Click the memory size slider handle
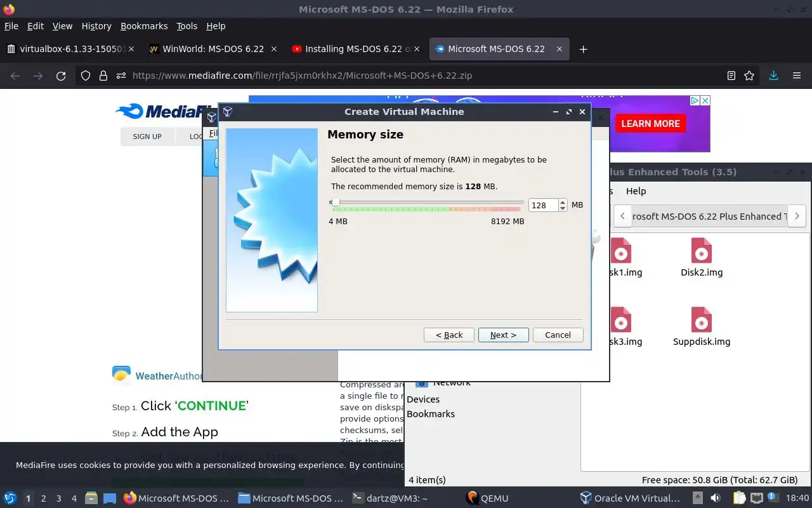812x508 pixels. 336,203
